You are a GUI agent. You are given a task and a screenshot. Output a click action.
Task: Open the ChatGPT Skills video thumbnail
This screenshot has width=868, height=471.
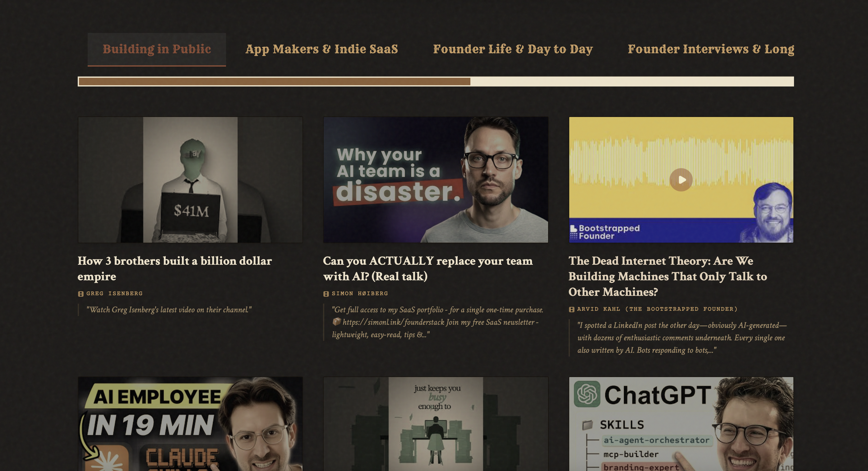point(681,424)
